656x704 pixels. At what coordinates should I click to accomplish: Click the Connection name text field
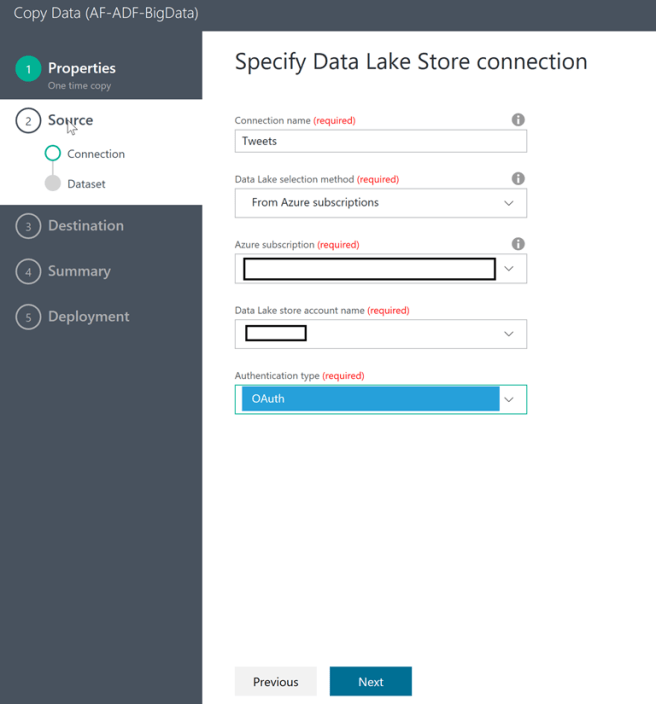click(380, 141)
